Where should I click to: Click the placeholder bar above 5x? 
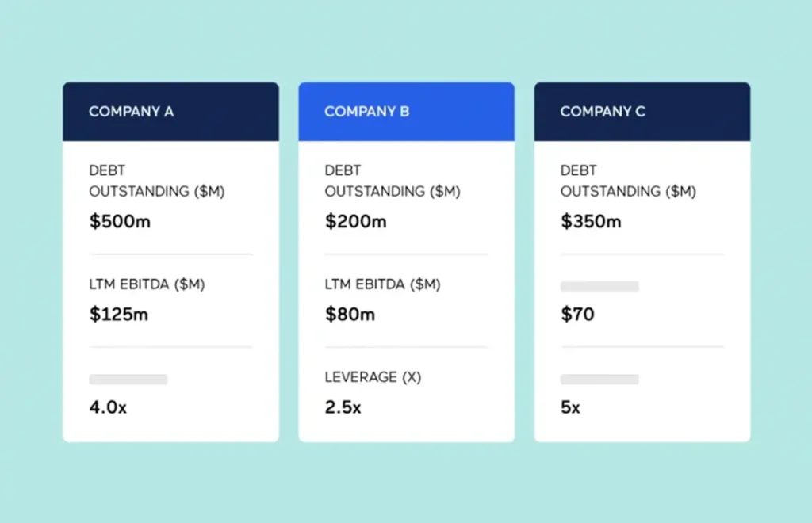click(599, 380)
